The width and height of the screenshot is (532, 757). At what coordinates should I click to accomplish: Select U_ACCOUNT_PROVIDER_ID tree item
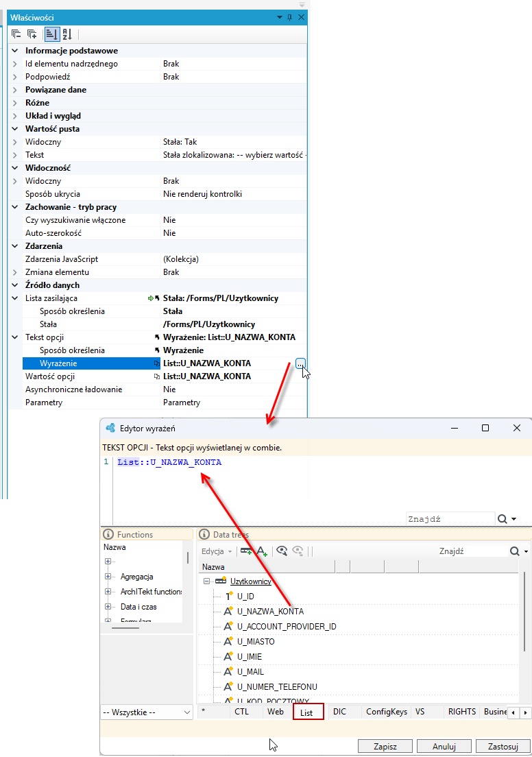click(x=287, y=627)
